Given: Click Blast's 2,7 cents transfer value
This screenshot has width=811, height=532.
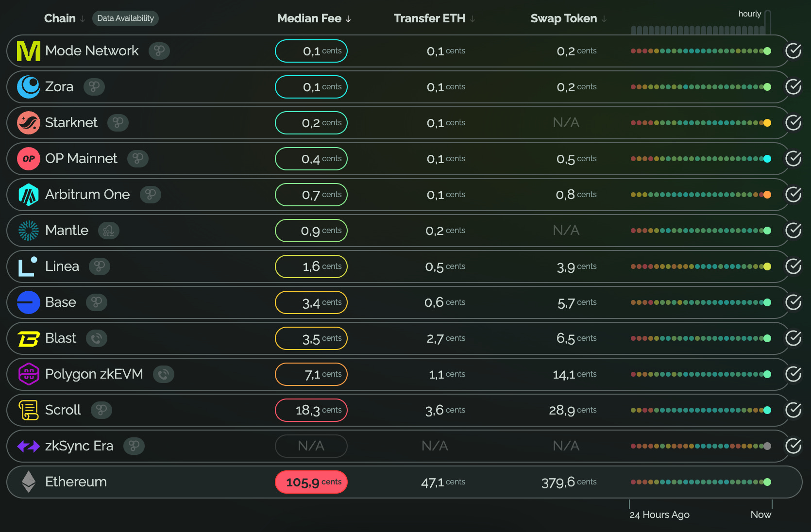Looking at the screenshot, I should pos(446,338).
